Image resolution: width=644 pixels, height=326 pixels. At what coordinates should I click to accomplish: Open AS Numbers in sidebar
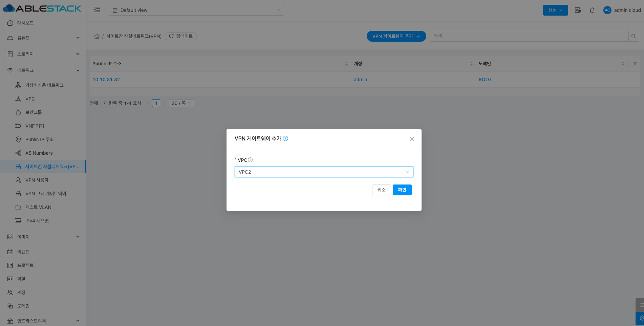click(43, 153)
